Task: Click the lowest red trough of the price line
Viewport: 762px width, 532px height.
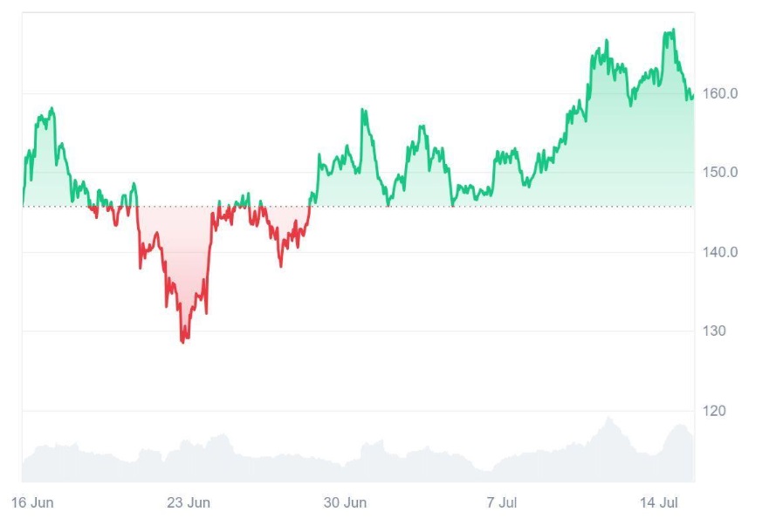Action: 182,341
